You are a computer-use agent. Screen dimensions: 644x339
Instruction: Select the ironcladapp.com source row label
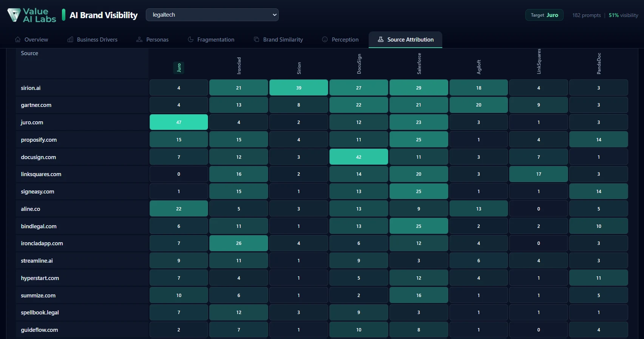point(42,243)
